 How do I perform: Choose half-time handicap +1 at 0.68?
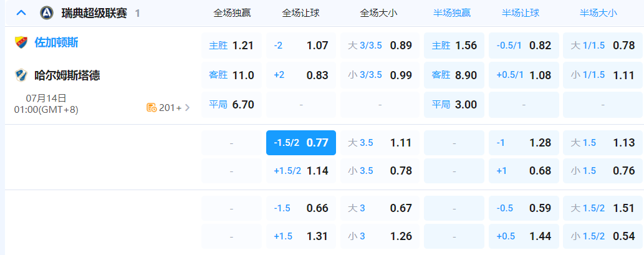(524, 171)
